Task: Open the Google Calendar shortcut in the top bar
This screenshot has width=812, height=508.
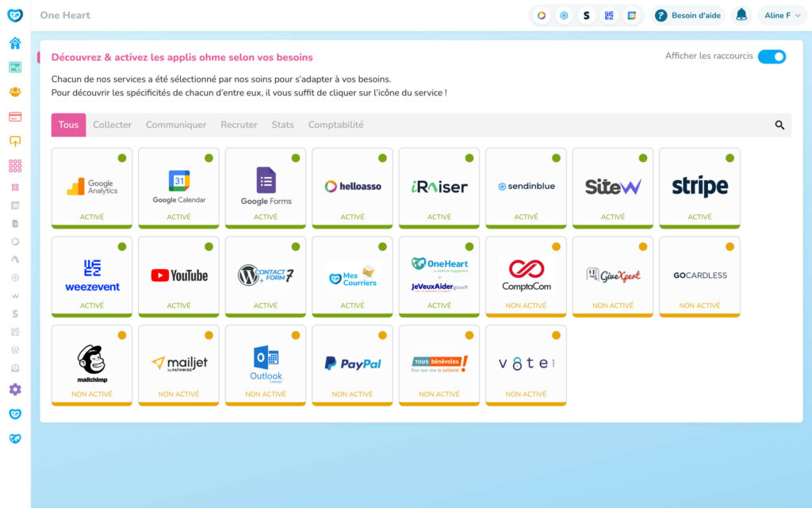Action: coord(632,15)
